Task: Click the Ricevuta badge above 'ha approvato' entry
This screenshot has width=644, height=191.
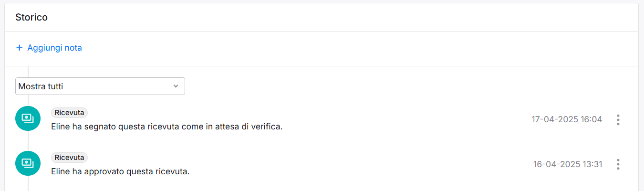Action: 69,158
